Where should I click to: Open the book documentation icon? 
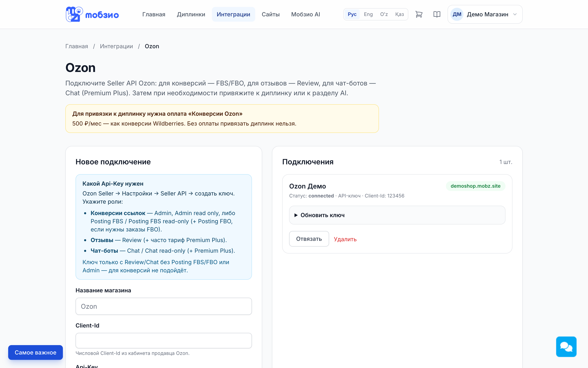point(437,14)
